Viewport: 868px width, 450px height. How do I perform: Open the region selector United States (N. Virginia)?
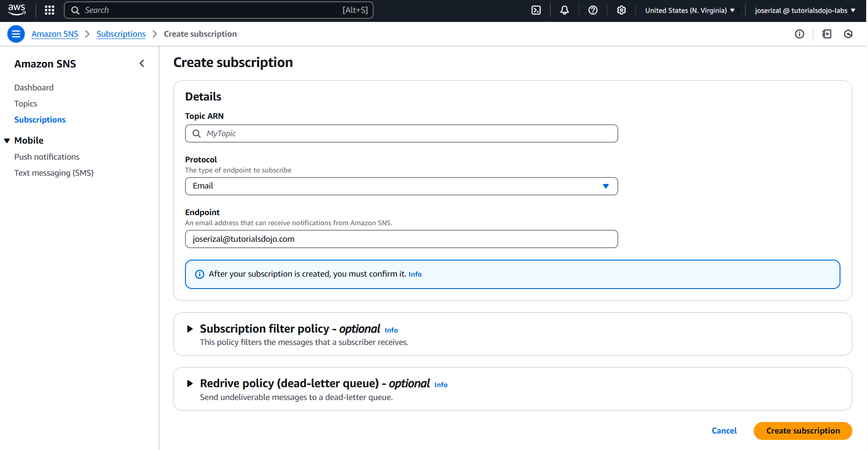pyautogui.click(x=689, y=10)
